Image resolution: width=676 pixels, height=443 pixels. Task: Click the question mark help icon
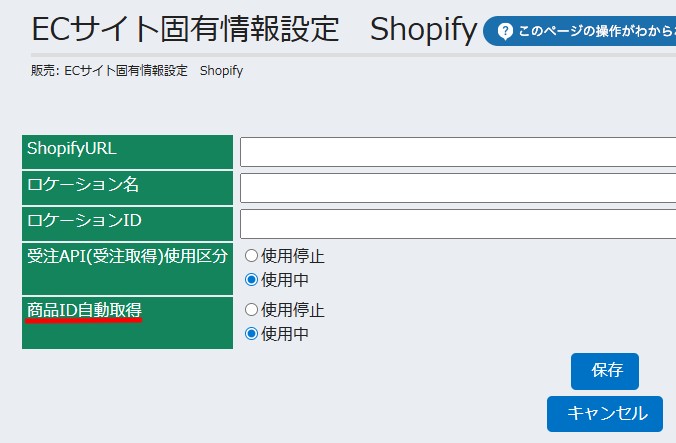505,31
